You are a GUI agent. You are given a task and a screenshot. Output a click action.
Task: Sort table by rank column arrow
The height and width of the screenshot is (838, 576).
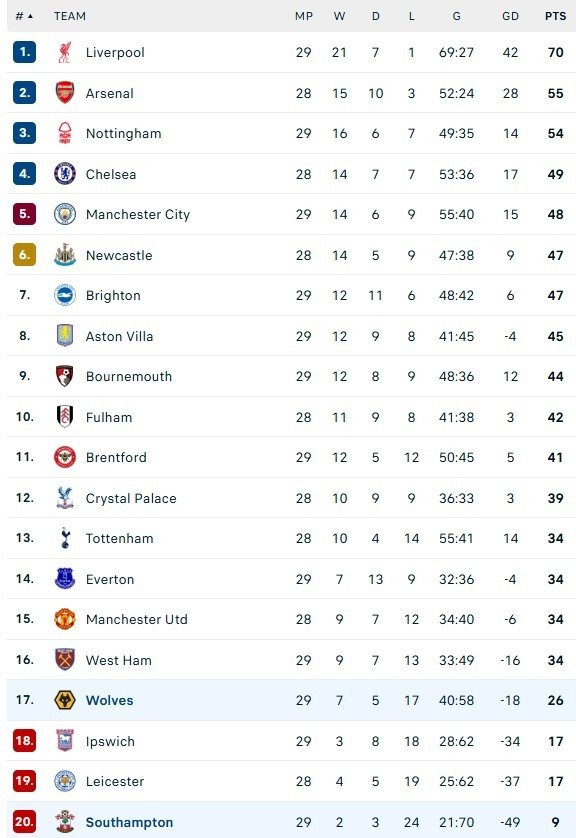coord(30,16)
